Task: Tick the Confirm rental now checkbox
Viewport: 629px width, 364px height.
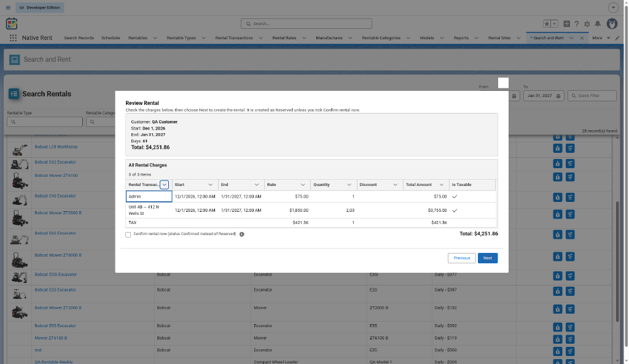Action: [x=128, y=234]
